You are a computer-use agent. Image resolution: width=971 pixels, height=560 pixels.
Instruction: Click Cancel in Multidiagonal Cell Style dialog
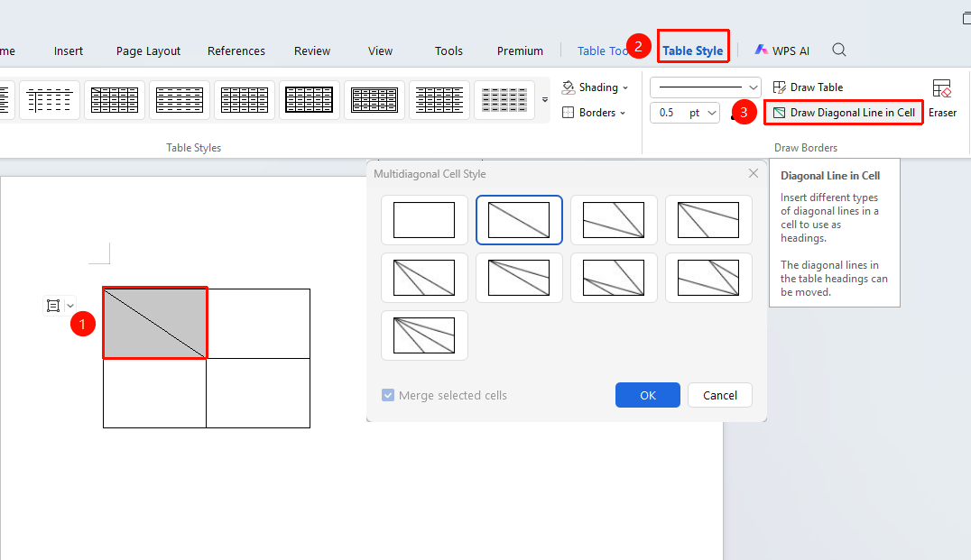720,395
